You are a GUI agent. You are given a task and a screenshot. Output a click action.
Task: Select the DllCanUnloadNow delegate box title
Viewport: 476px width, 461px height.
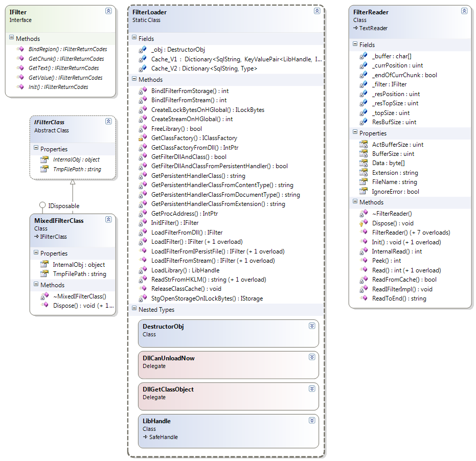coord(169,358)
